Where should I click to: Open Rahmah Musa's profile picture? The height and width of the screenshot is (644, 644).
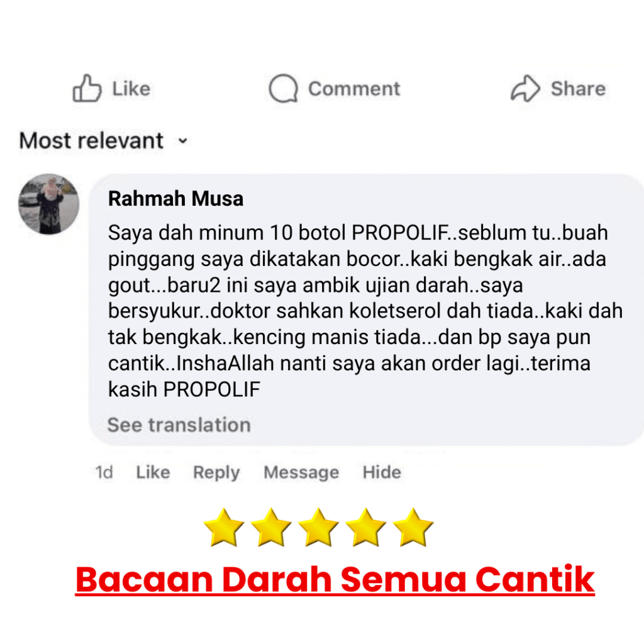[x=49, y=204]
